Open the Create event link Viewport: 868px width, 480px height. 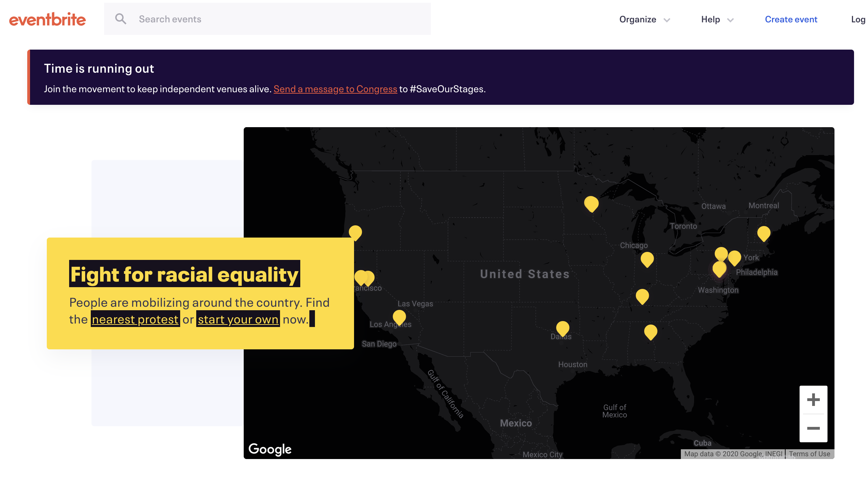tap(791, 20)
